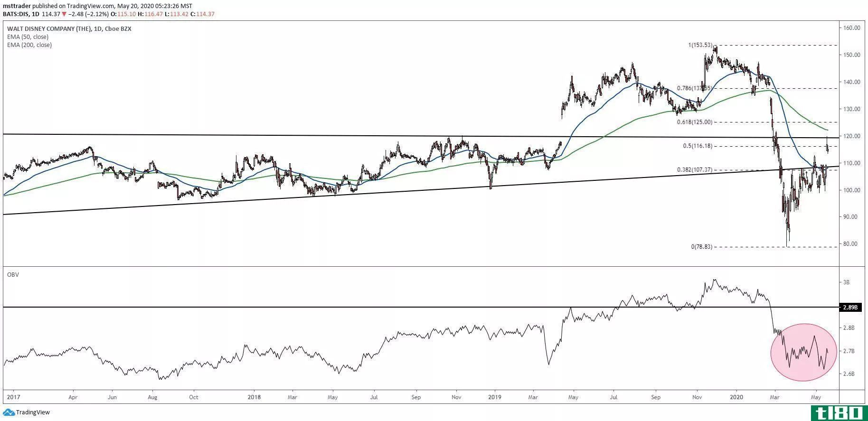Click the 3B label on OBV axis

point(846,282)
